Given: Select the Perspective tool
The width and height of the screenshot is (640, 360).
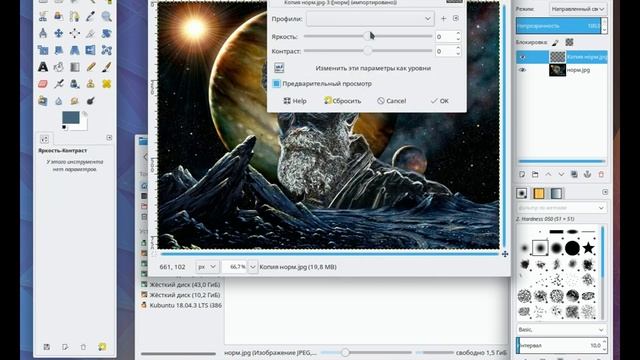Looking at the screenshot, I should pyautogui.click(x=75, y=50).
